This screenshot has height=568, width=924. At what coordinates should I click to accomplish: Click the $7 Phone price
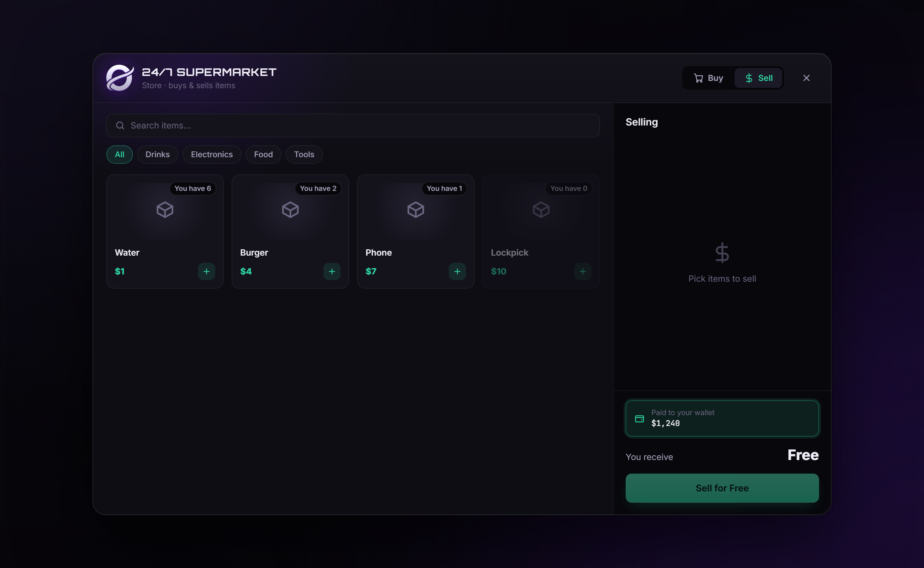(371, 271)
